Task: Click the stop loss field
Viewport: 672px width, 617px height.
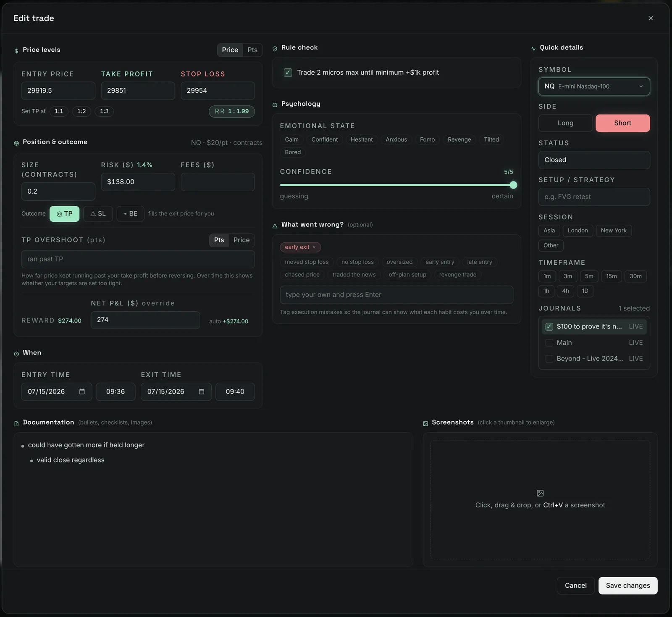Action: point(218,91)
